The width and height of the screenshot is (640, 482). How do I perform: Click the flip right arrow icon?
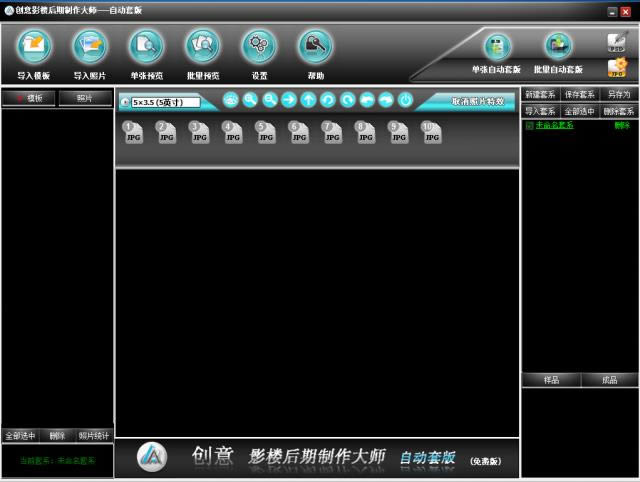[386, 100]
